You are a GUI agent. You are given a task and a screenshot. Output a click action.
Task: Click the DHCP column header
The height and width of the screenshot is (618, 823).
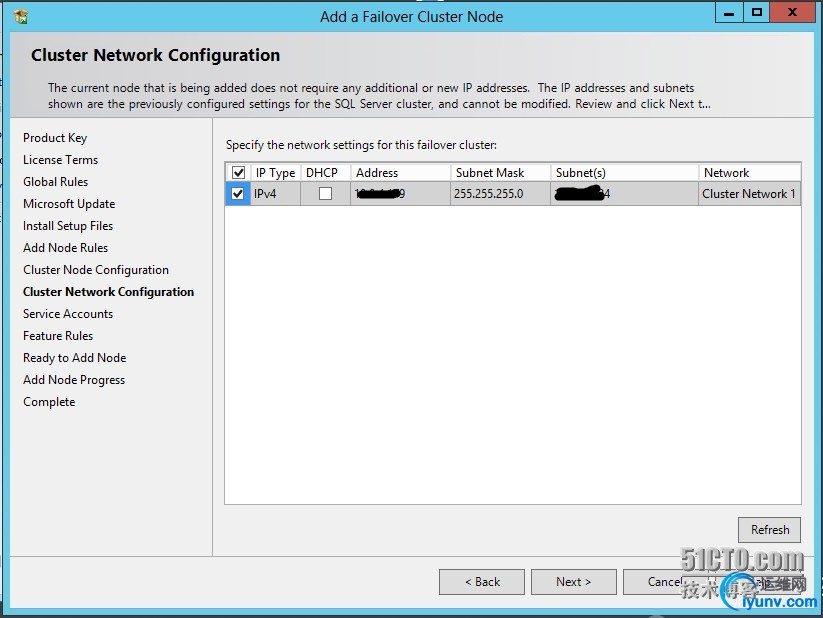click(325, 173)
